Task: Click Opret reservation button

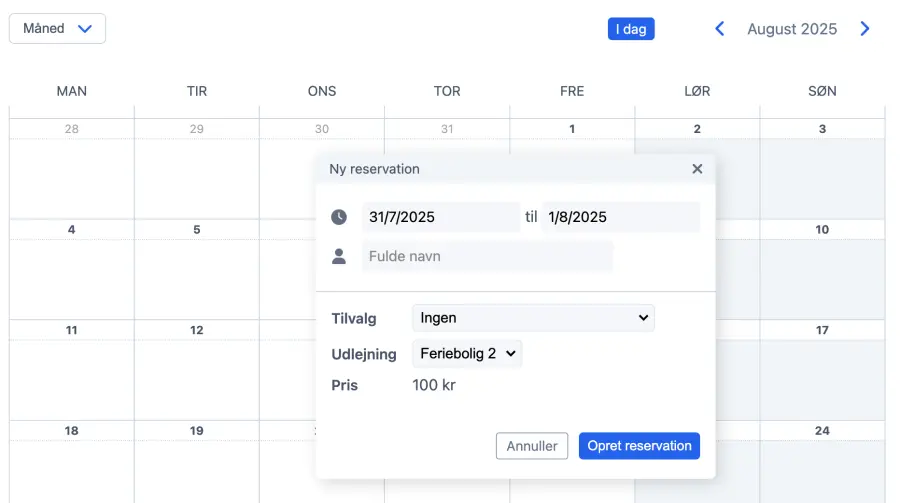Action: click(x=639, y=446)
